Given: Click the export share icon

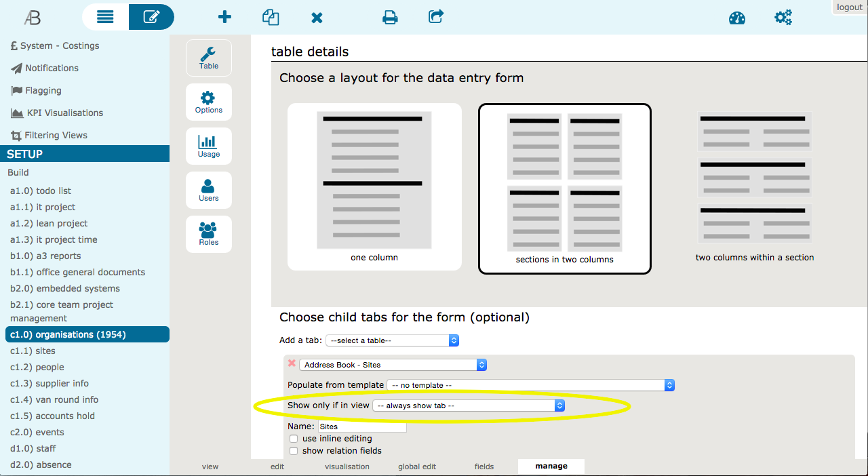Looking at the screenshot, I should 437,17.
